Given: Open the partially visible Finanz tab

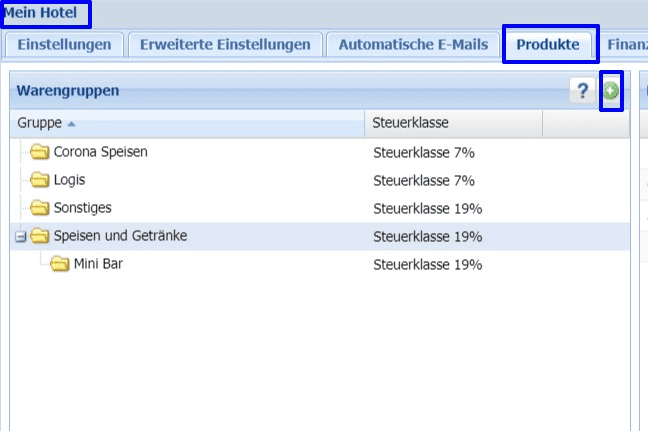Looking at the screenshot, I should coord(626,45).
